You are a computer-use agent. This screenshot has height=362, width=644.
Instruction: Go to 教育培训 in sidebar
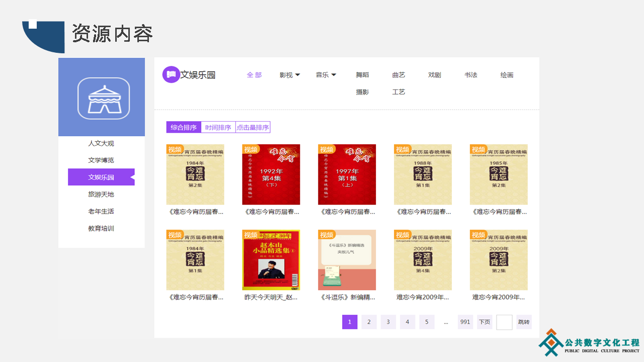[101, 228]
